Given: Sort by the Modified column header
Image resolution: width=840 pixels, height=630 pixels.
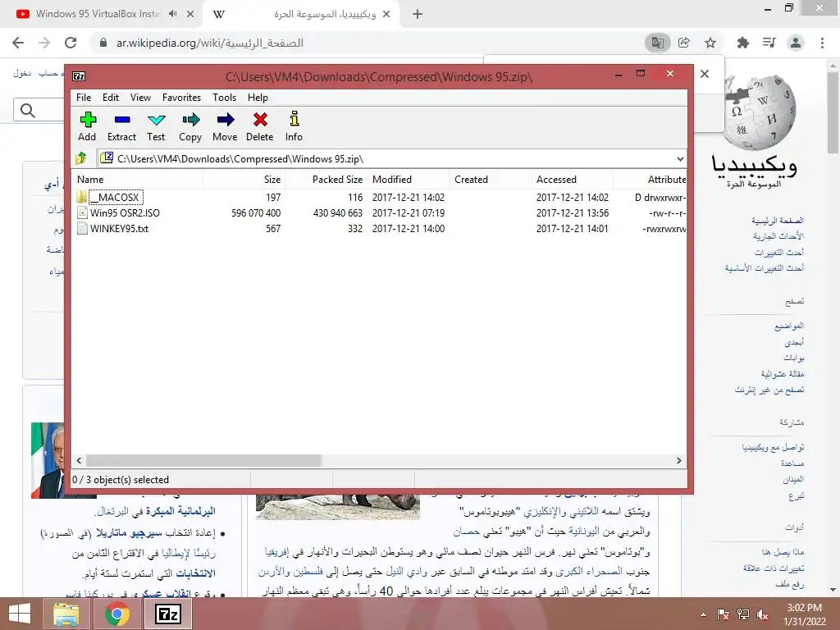Looking at the screenshot, I should [x=409, y=180].
